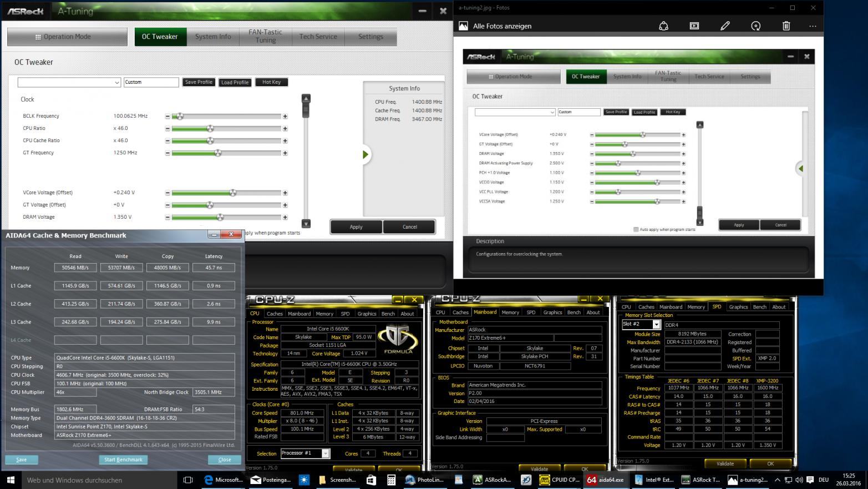Switch to aida64.exe on taskbar
This screenshot has height=489, width=868.
point(606,480)
